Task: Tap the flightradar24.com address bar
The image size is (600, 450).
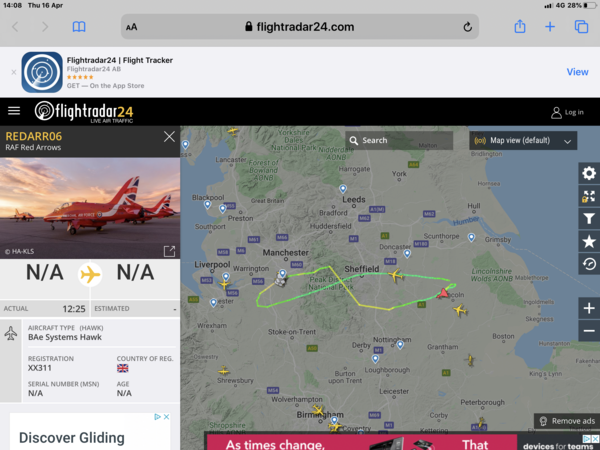Action: (x=300, y=27)
